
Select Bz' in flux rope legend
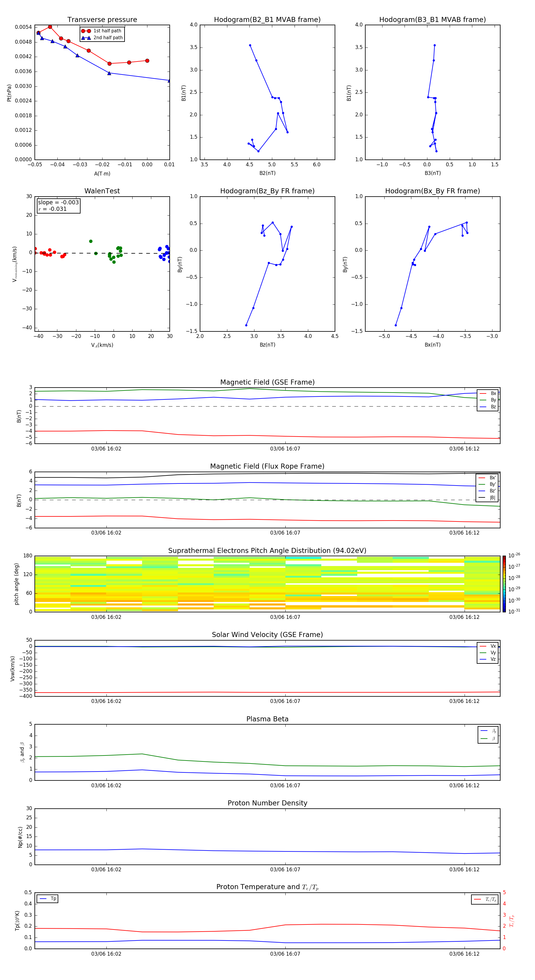pyautogui.click(x=487, y=491)
